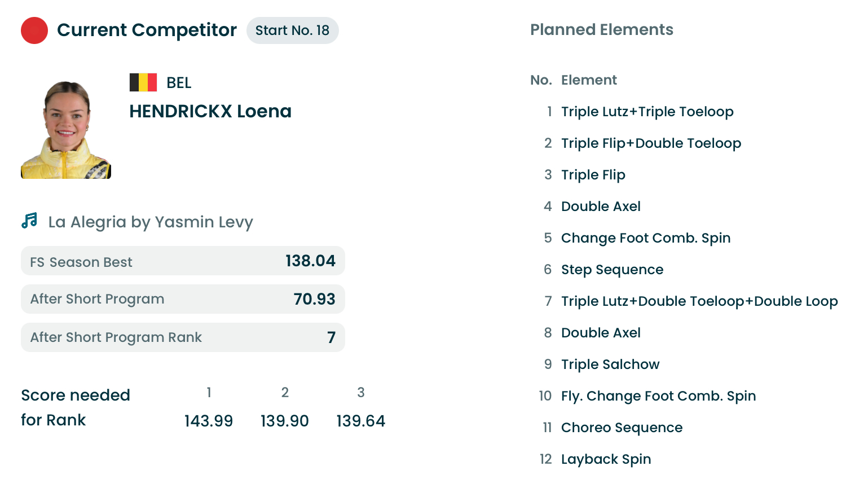Viewport: 868px width, 501px height.
Task: Click the FS Season Best row
Action: pos(183,261)
